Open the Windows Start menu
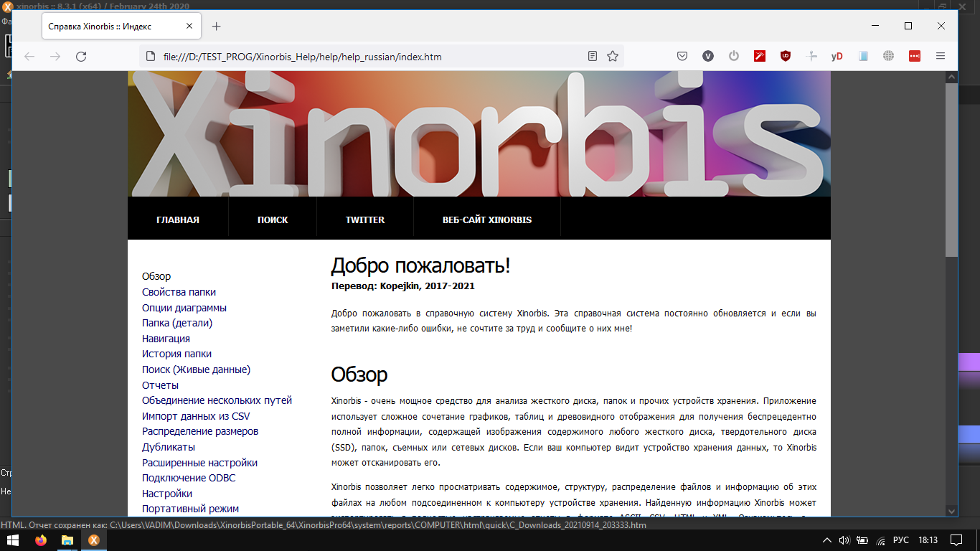 pos(14,540)
